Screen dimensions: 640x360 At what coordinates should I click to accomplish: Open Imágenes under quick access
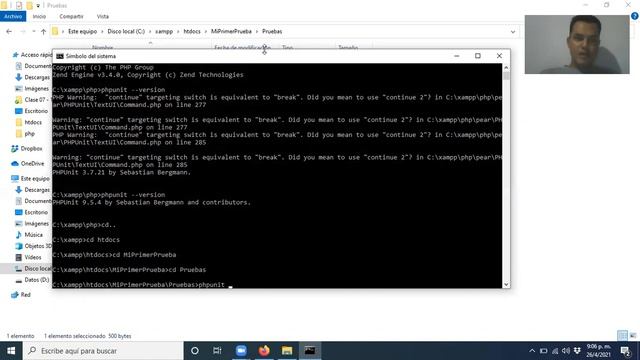pyautogui.click(x=32, y=89)
